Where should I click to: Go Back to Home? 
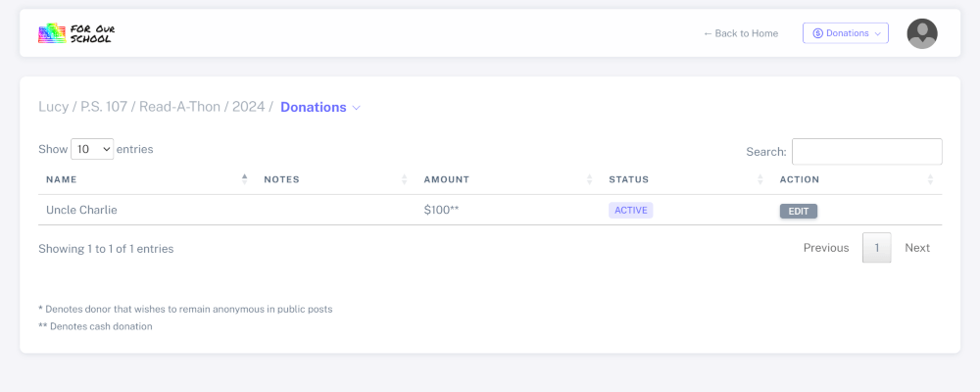click(740, 33)
